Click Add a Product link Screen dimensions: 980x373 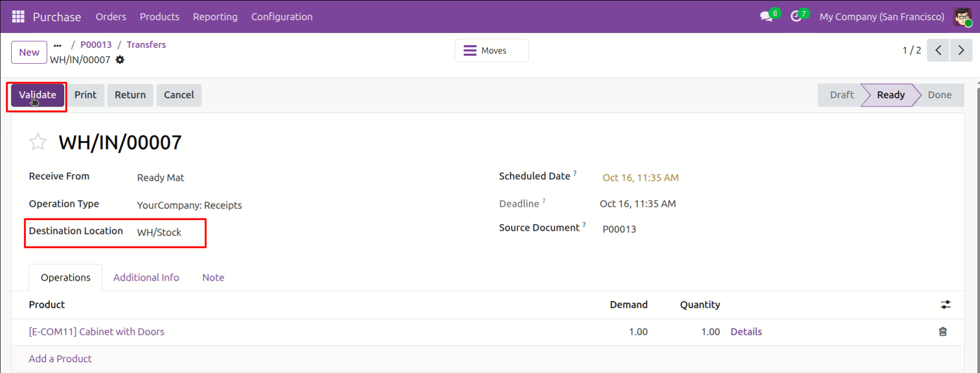coord(60,359)
